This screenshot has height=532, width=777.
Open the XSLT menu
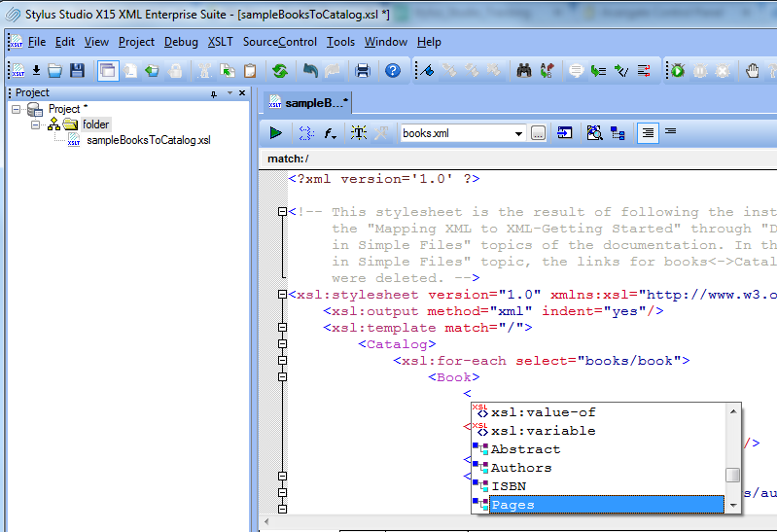click(220, 42)
